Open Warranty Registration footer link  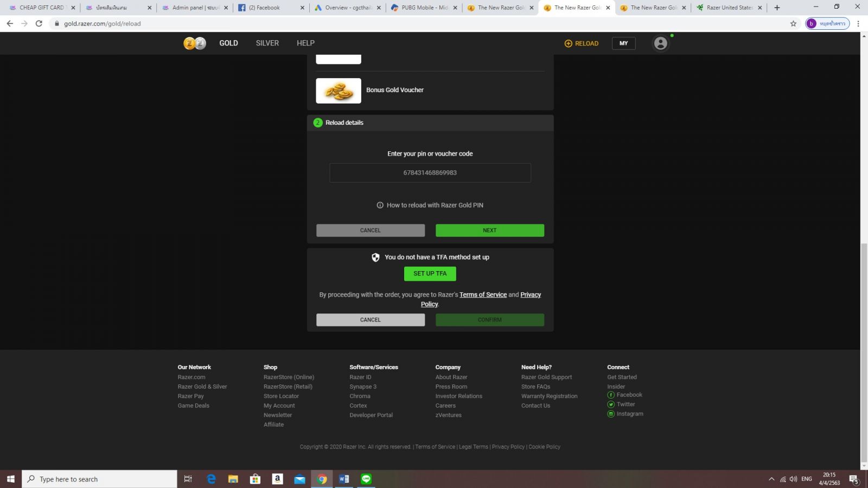pyautogui.click(x=549, y=396)
